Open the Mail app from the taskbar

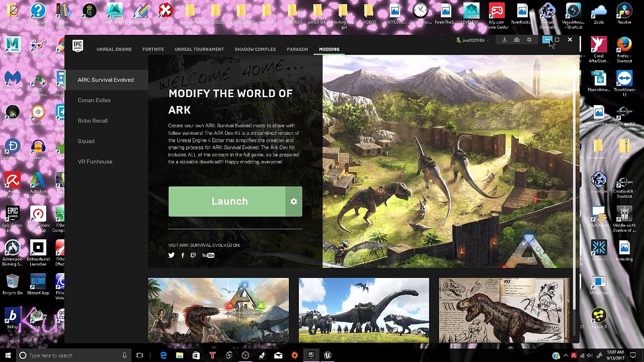278,355
